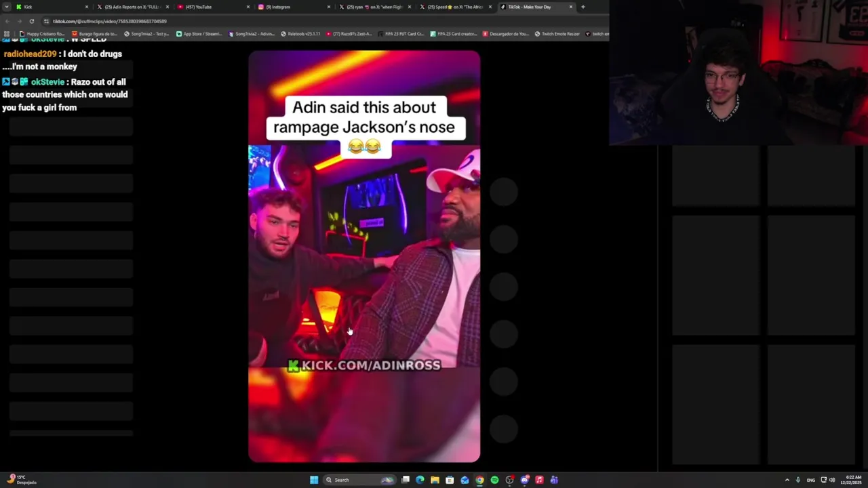Open the FIFA 23 Card creator bookmark

click(x=454, y=34)
